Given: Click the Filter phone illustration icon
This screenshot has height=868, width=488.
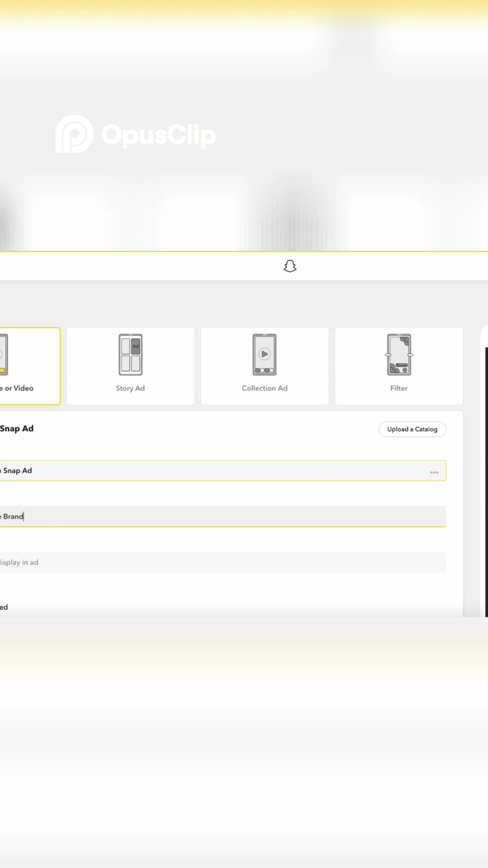Looking at the screenshot, I should (399, 355).
